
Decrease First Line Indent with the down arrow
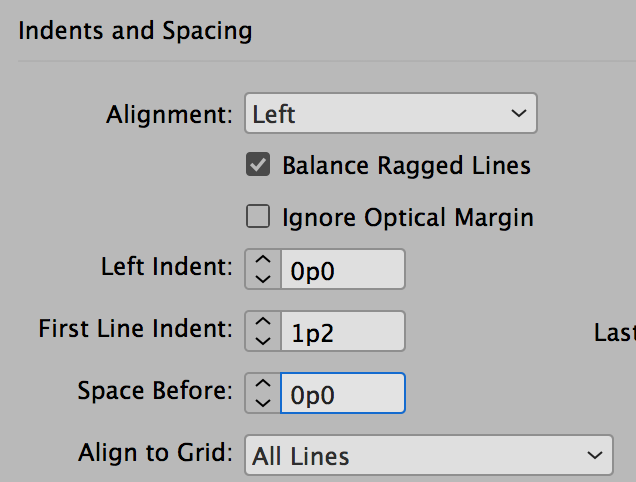(263, 340)
